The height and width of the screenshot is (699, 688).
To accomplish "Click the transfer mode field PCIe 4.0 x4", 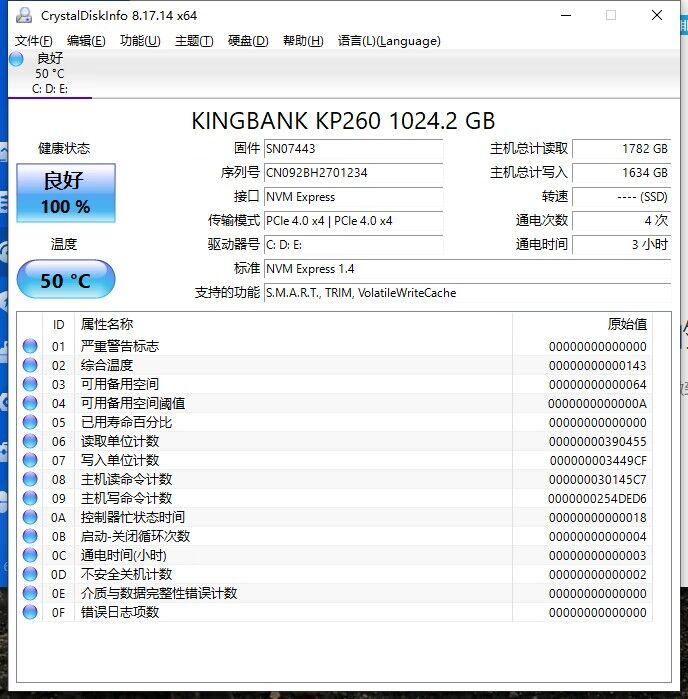I will [x=353, y=221].
